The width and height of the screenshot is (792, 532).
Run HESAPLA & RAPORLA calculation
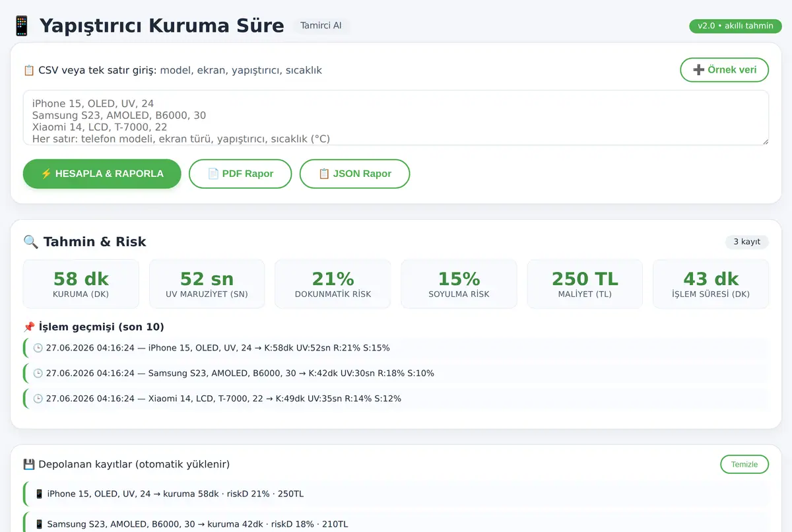pyautogui.click(x=102, y=174)
